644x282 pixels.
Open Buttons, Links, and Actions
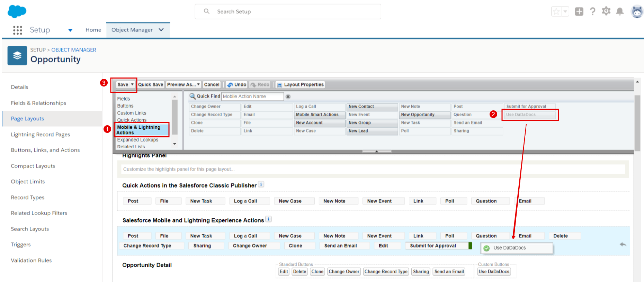click(45, 150)
